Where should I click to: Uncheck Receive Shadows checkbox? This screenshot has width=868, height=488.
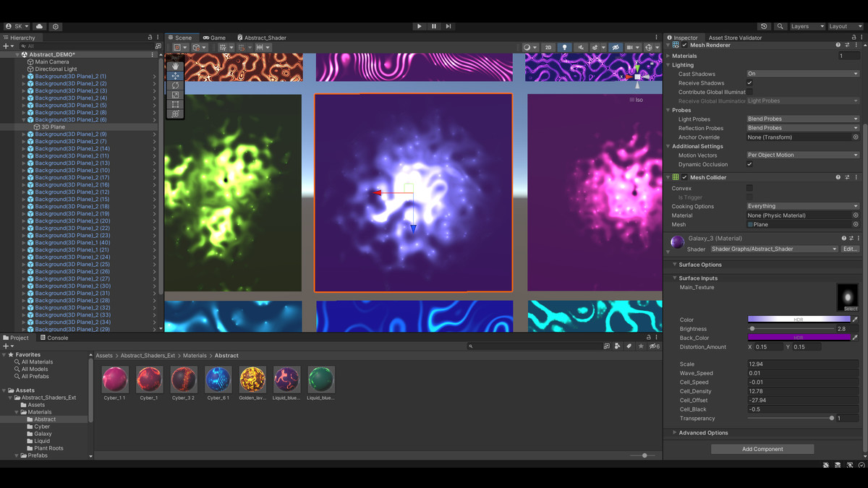[749, 83]
